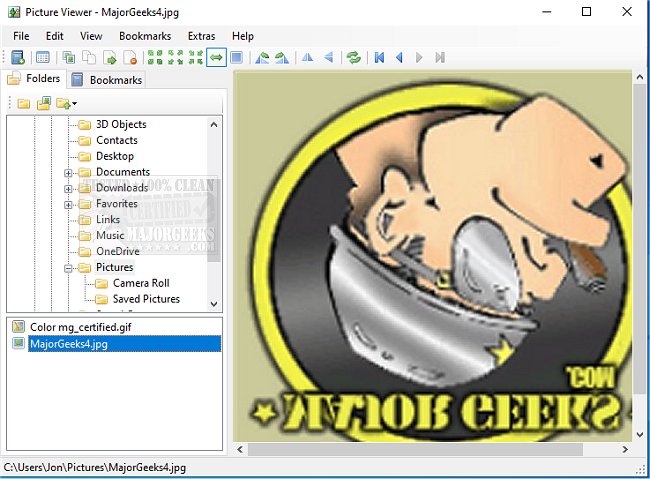Go to the next image
Image resolution: width=650 pixels, height=479 pixels.
[419, 57]
